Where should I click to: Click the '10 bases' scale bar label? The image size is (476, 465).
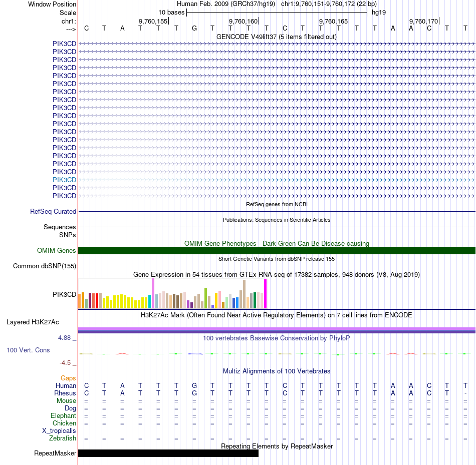point(171,13)
